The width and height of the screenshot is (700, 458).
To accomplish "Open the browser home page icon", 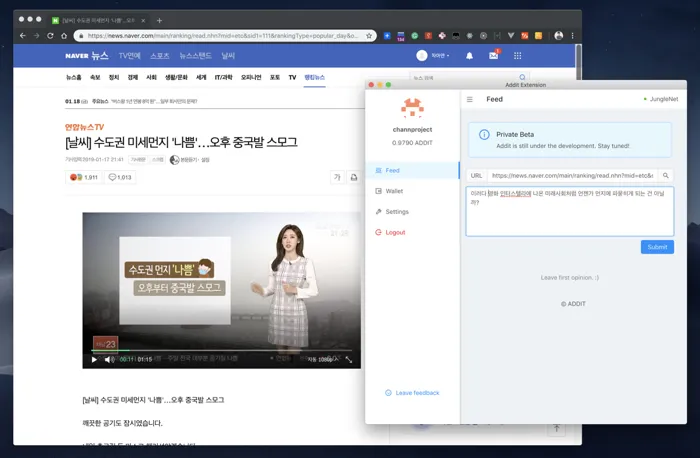I will tap(64, 36).
